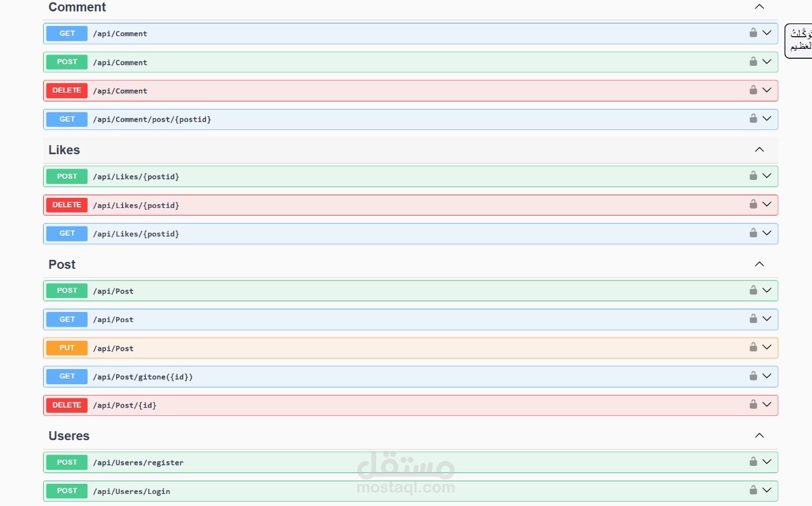Expand DELETE /api/Post/{id} via its chevron

point(767,405)
